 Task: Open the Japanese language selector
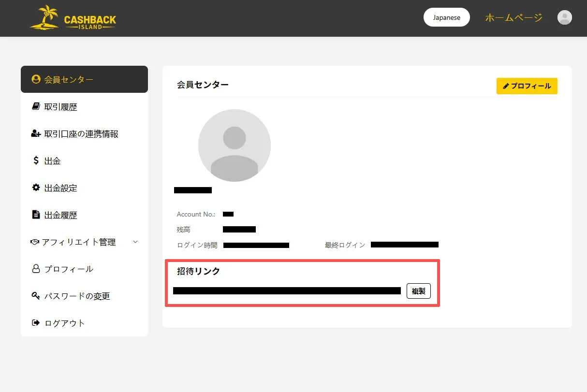[x=446, y=17]
